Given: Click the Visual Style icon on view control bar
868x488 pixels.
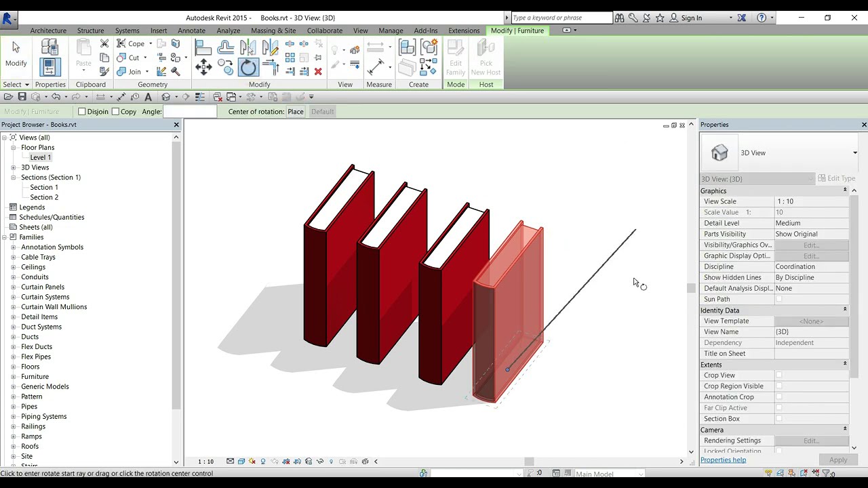Looking at the screenshot, I should (241, 462).
